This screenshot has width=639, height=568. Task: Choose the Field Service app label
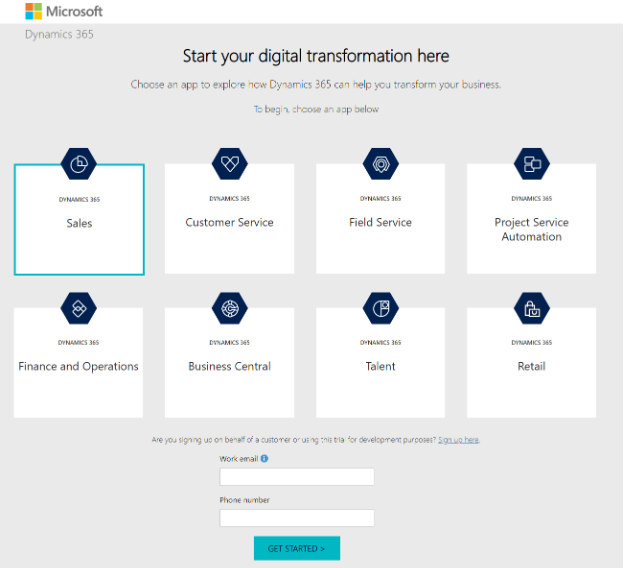click(x=380, y=222)
